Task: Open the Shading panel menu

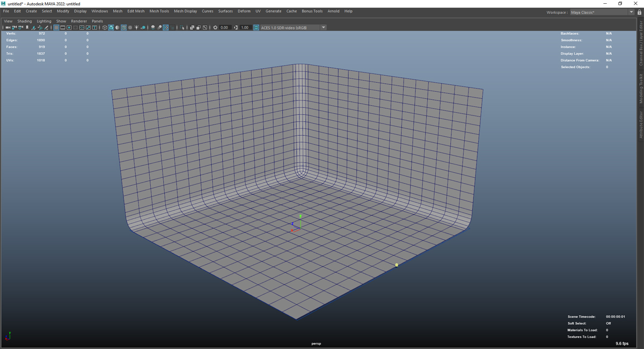Action: click(x=25, y=21)
